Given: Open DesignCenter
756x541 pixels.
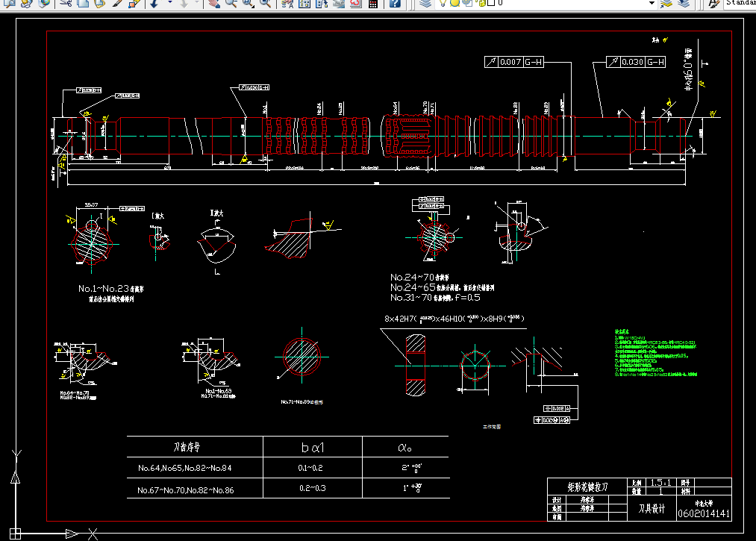Looking at the screenshot, I should coord(304,3).
